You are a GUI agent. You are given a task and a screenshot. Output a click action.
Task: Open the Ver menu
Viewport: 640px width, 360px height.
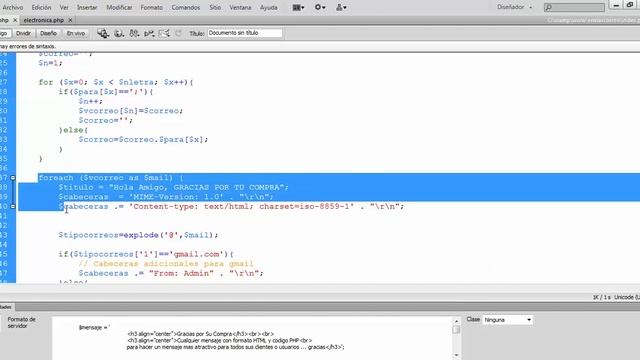point(64,7)
